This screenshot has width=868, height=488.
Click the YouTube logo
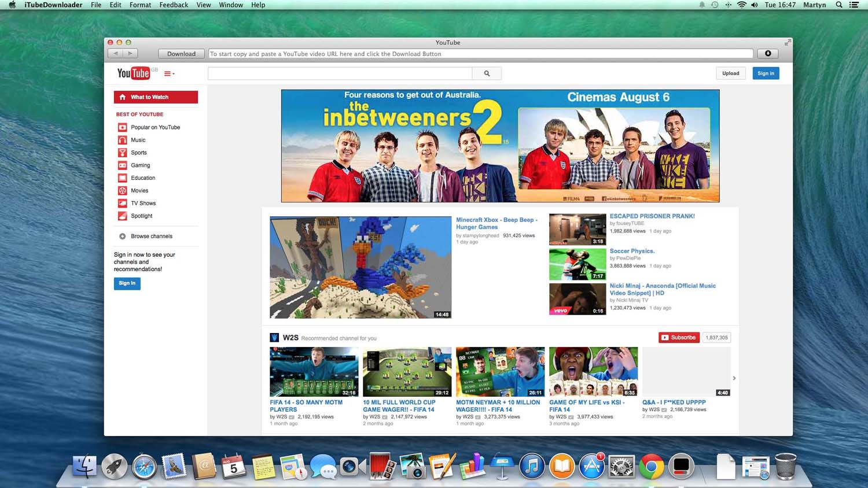coord(134,73)
